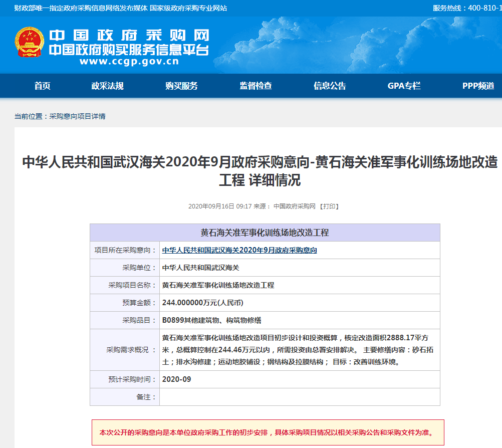502x448 pixels.
Task: Click the 2020年09月16日 09:17 publish date
Action: [220, 206]
